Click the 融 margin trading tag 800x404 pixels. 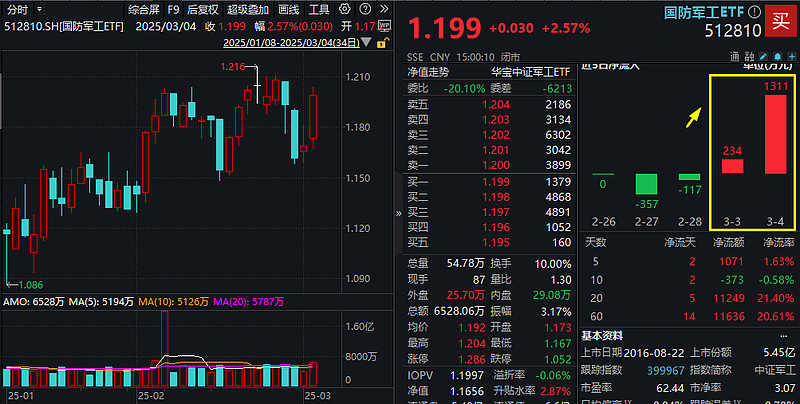749,57
